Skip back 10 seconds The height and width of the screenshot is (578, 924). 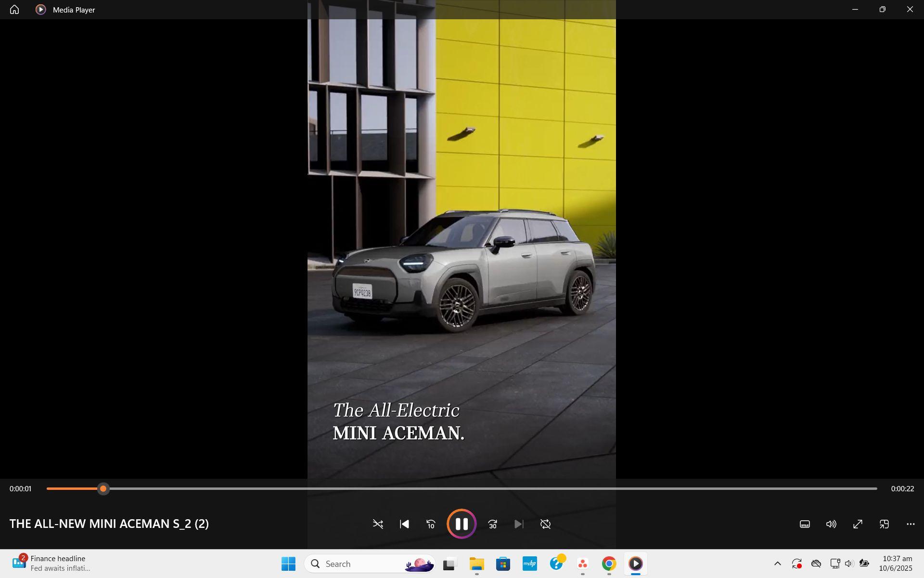(431, 524)
